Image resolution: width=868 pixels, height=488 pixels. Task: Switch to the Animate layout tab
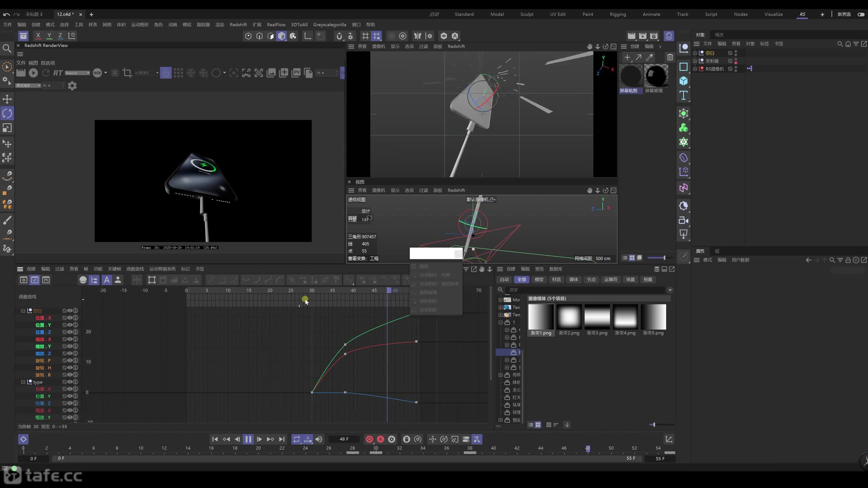(651, 14)
